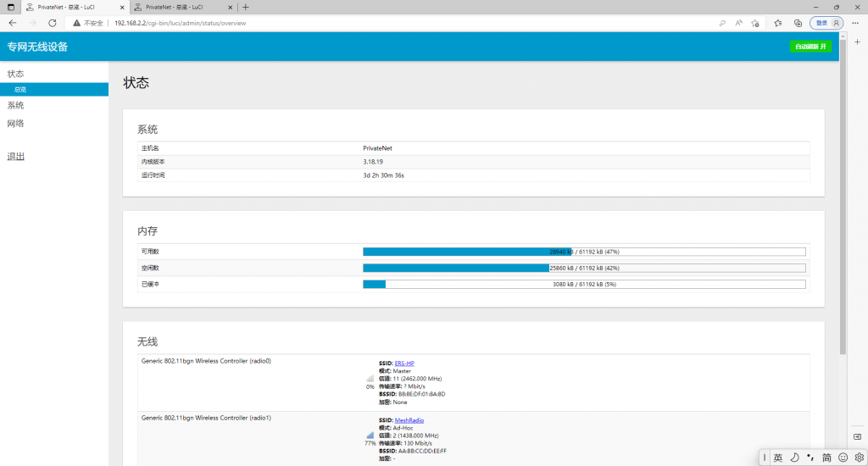This screenshot has width=868, height=466.
Task: Click the browser forward arrow
Action: click(x=32, y=23)
